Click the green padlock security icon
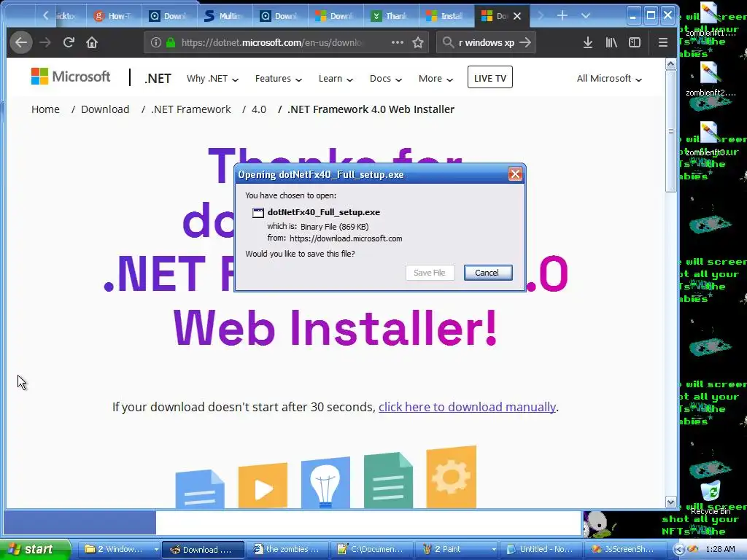 point(171,42)
